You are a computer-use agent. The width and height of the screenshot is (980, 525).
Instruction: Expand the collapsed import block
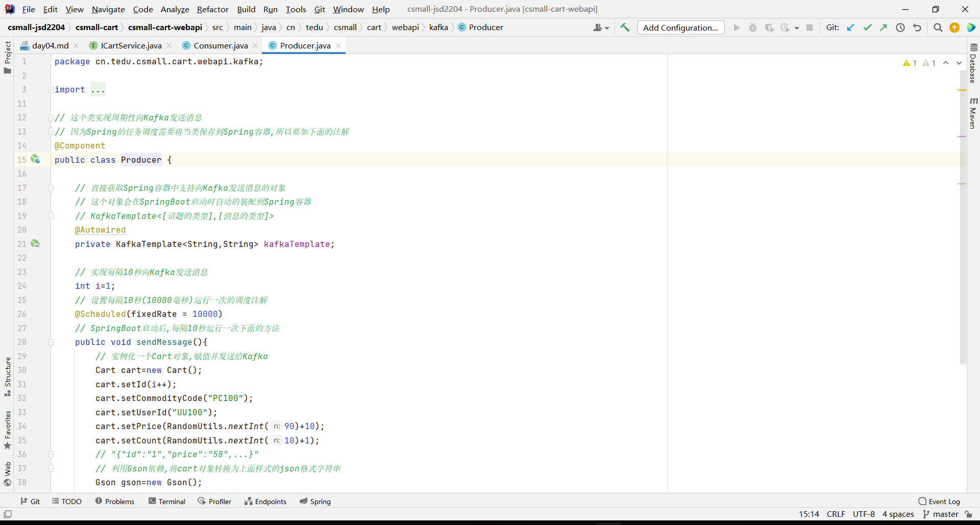[x=51, y=89]
